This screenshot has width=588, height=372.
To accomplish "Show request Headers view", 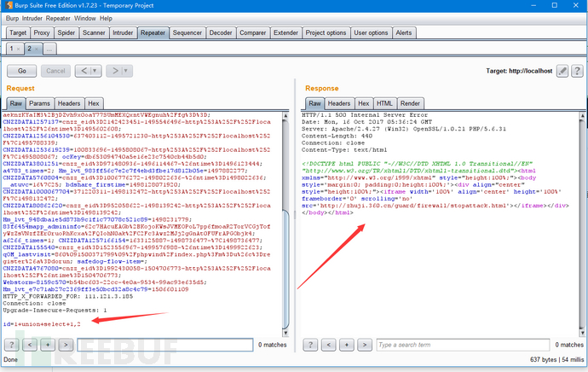I will 69,103.
